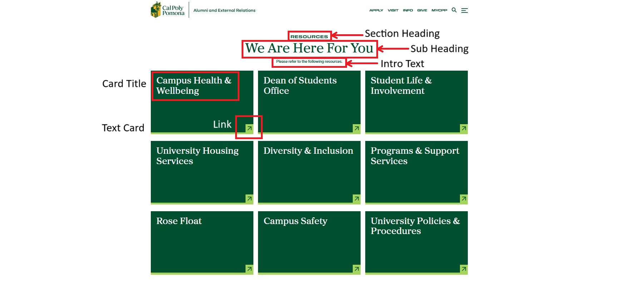Click arrow icon on Dean of Students card
The width and height of the screenshot is (644, 289).
[356, 128]
